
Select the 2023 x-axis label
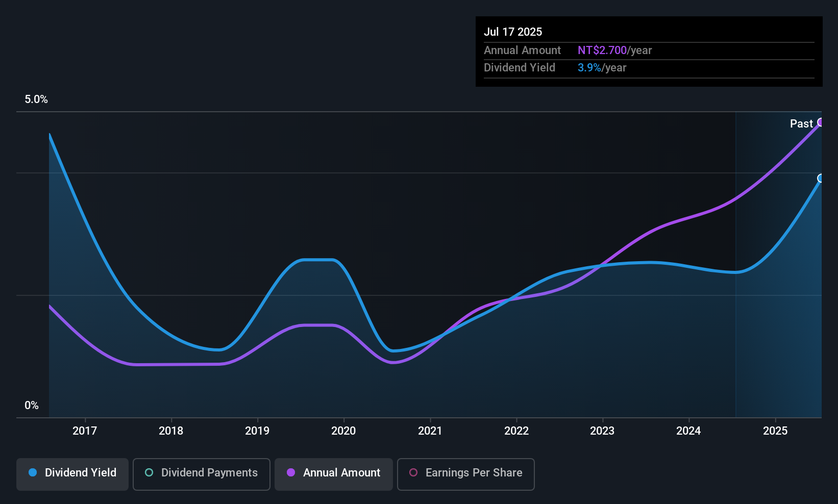pos(602,431)
